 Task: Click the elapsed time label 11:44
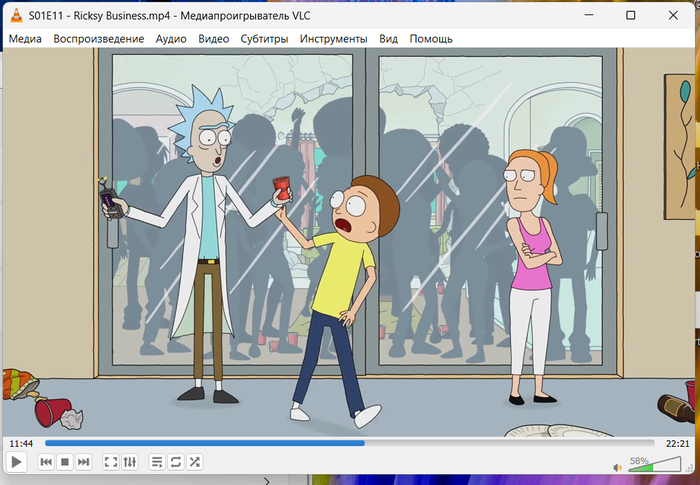point(20,443)
